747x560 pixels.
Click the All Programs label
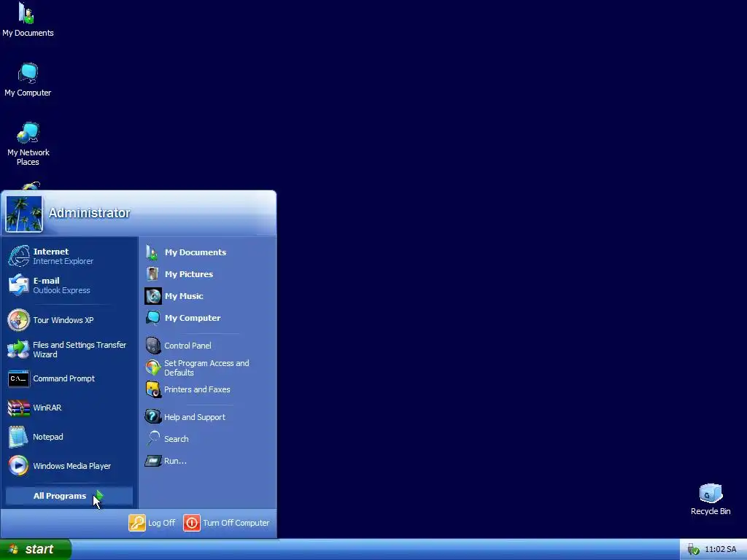60,496
